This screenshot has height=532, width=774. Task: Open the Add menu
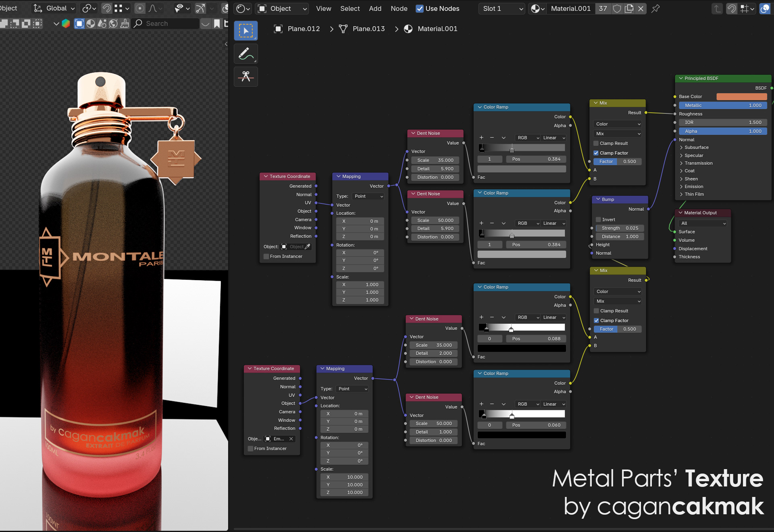(x=375, y=8)
